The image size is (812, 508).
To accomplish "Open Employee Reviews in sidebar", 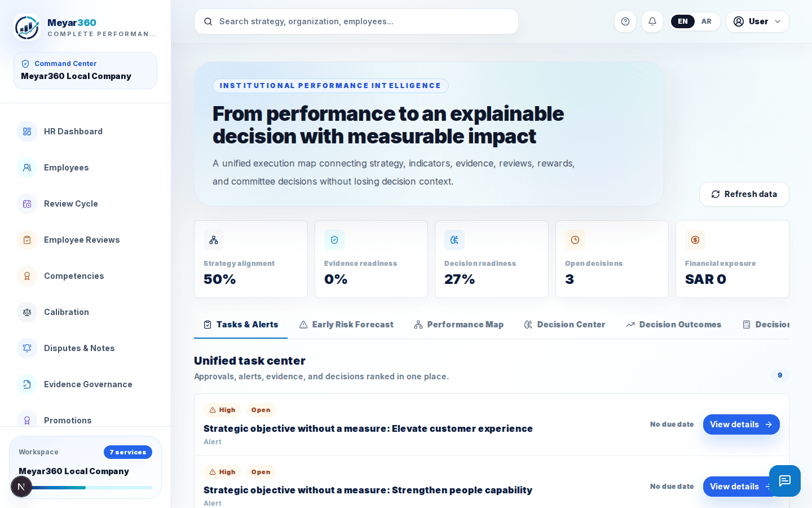I will pos(85,240).
